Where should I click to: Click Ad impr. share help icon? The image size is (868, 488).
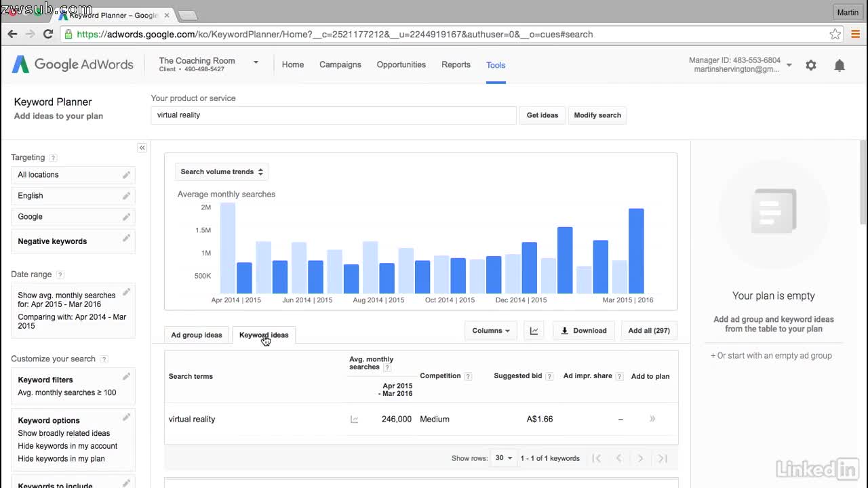tap(619, 376)
